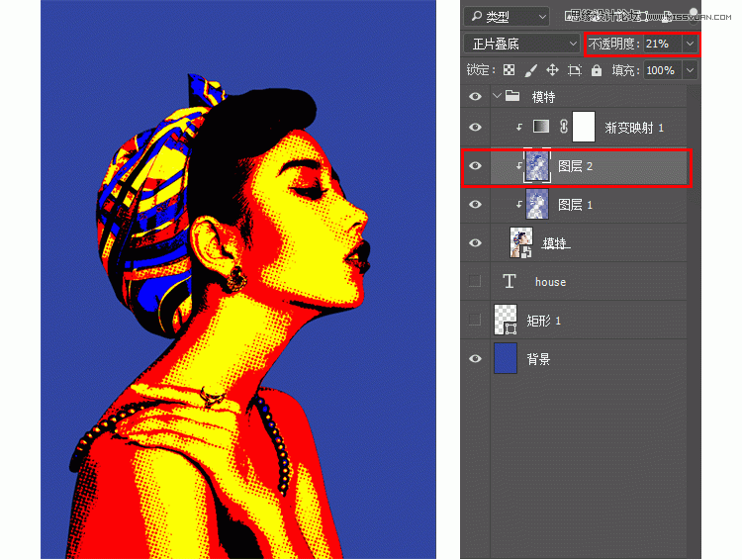Show the hidden house text layer
Viewport: 742px width, 560px height.
pos(475,281)
